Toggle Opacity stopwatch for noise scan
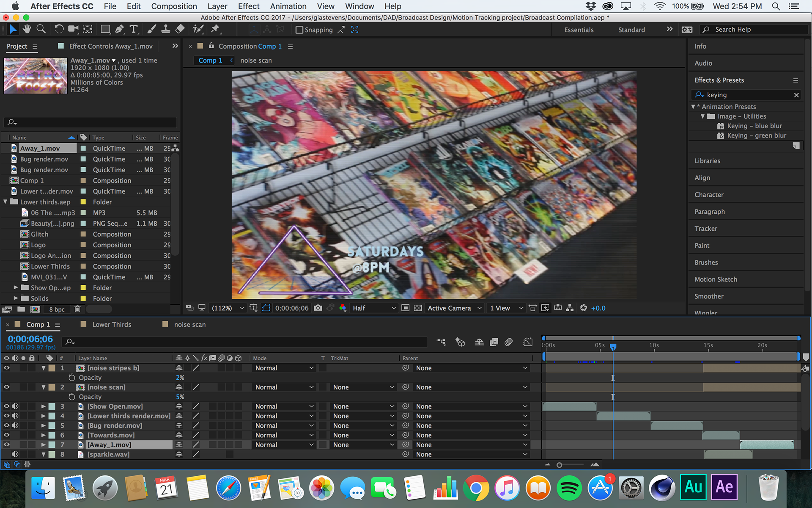This screenshot has width=812, height=508. click(71, 397)
